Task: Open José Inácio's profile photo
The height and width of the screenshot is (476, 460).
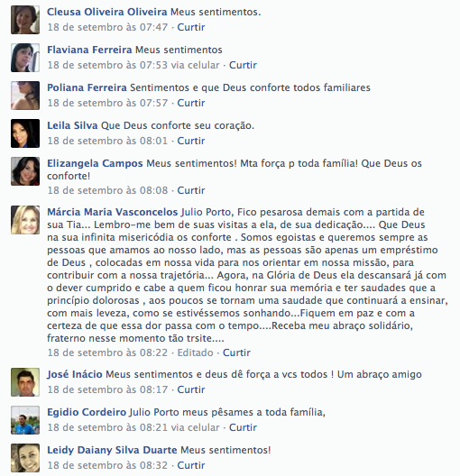Action: (x=25, y=382)
